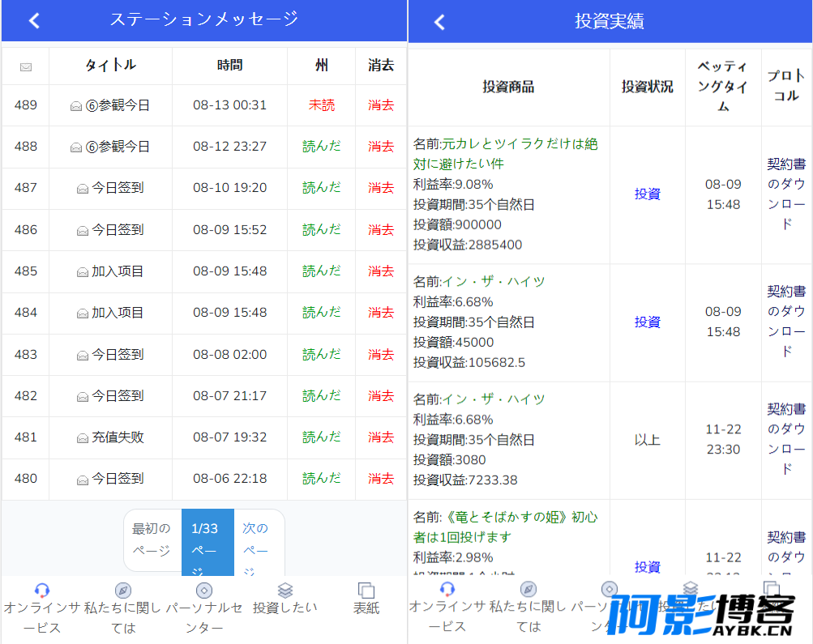Open オンラインサービス headset icon in right panel

[447, 589]
